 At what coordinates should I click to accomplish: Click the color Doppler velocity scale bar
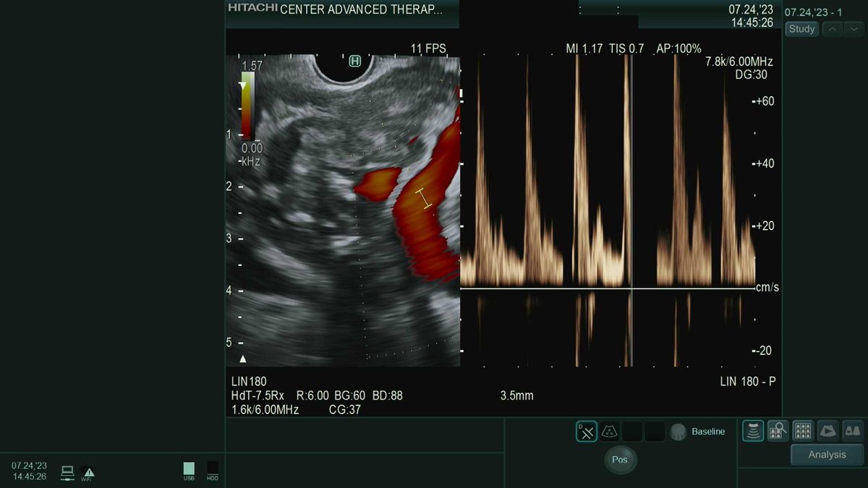pyautogui.click(x=247, y=105)
